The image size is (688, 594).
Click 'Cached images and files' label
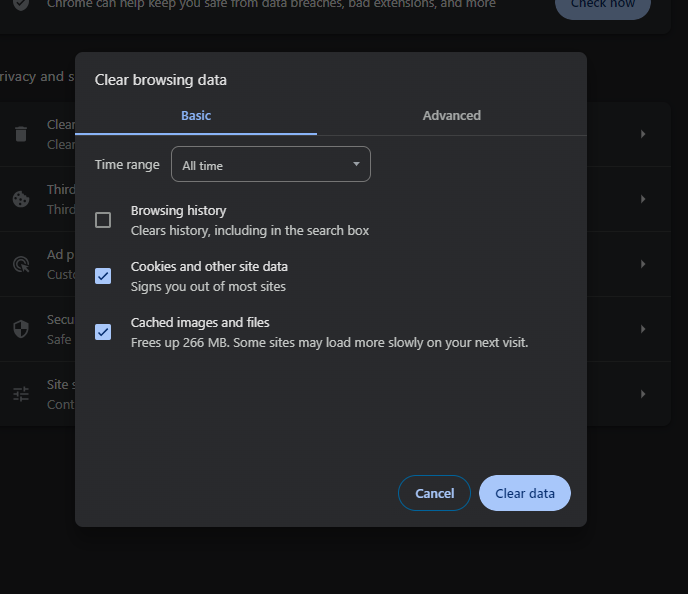pos(200,323)
